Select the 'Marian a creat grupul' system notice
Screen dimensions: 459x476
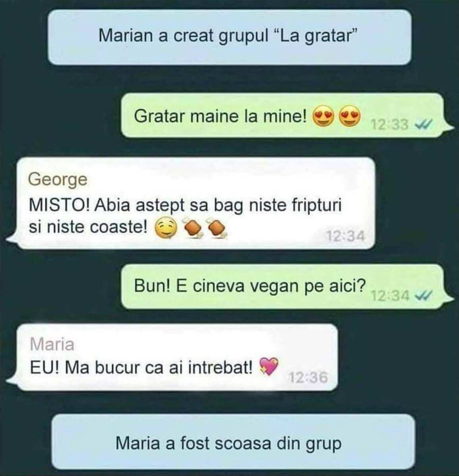(229, 37)
